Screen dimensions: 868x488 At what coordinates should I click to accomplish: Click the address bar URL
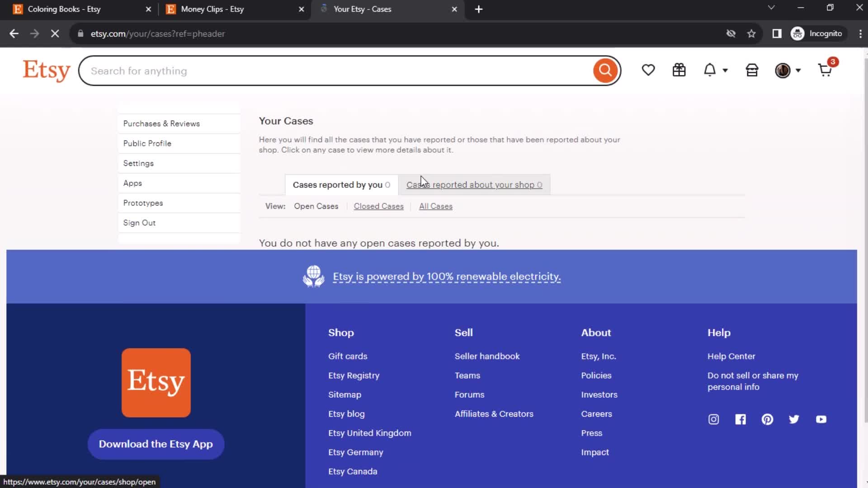click(157, 33)
